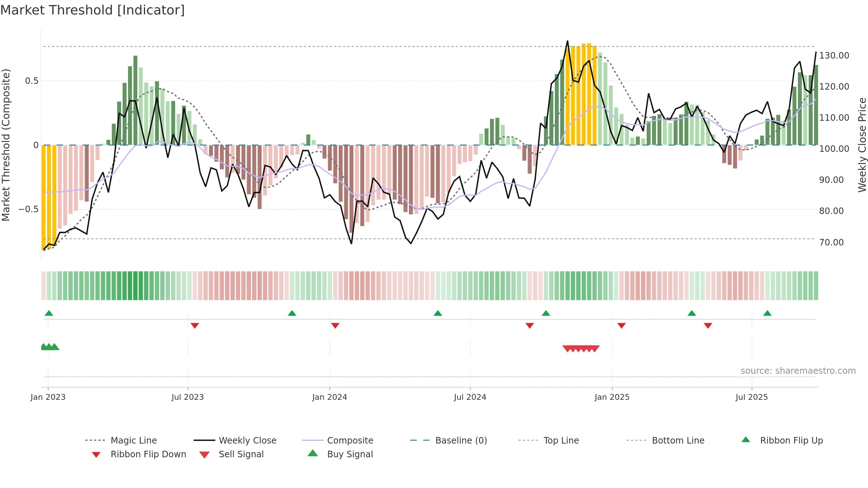Click the ribbon flip down marker near Jul 2023
The height and width of the screenshot is (488, 868).
195,326
